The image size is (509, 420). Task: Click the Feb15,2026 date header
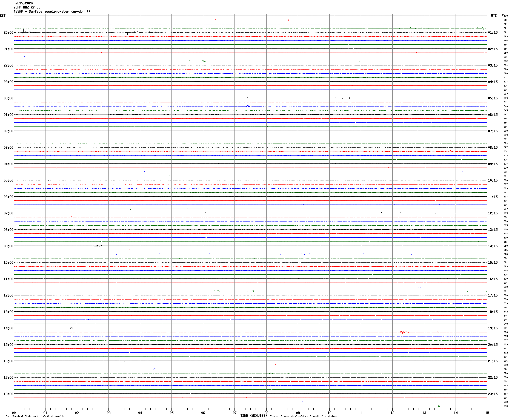pos(23,3)
